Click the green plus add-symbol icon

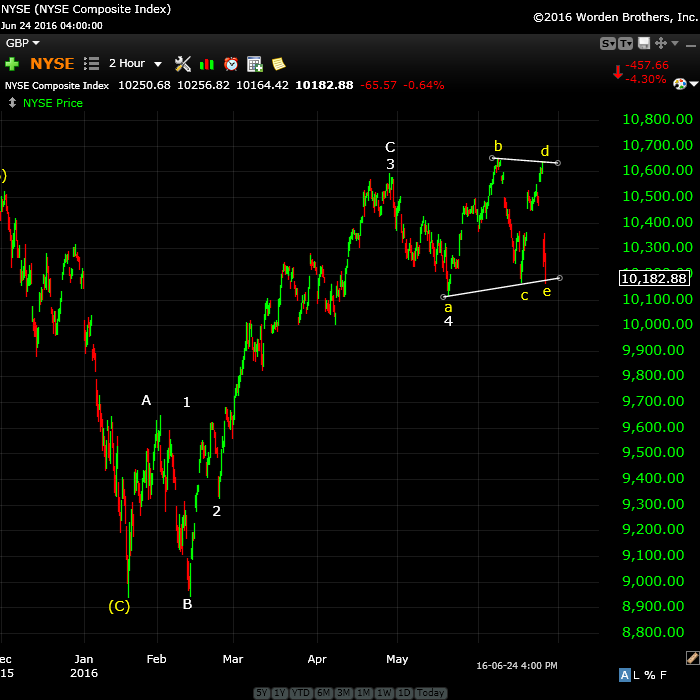coord(12,64)
